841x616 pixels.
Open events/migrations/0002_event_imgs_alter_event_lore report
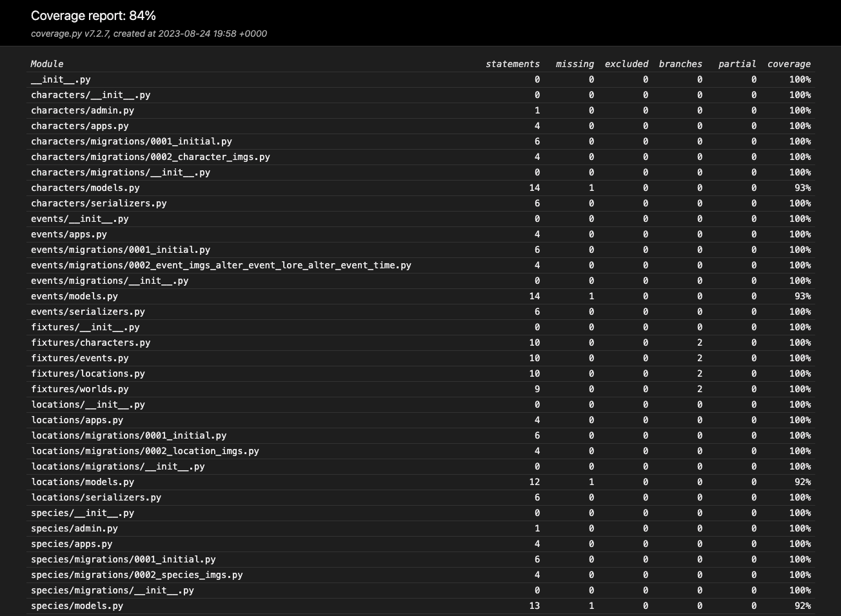coord(221,265)
